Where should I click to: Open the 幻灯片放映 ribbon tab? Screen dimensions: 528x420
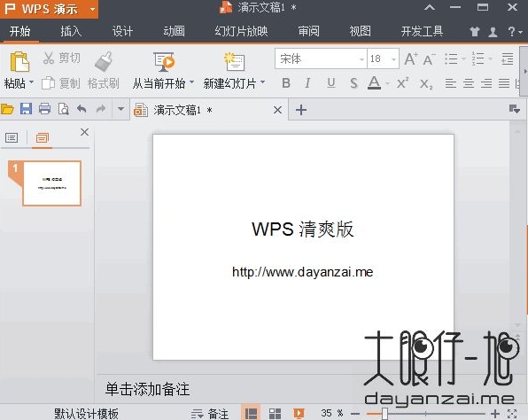point(241,31)
